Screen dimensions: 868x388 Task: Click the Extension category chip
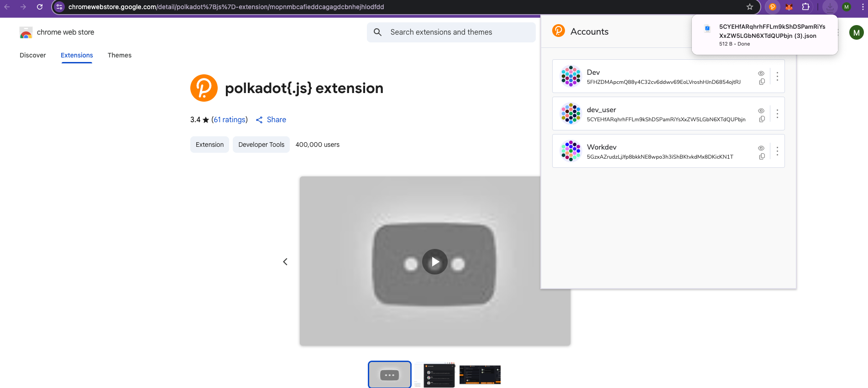click(209, 145)
